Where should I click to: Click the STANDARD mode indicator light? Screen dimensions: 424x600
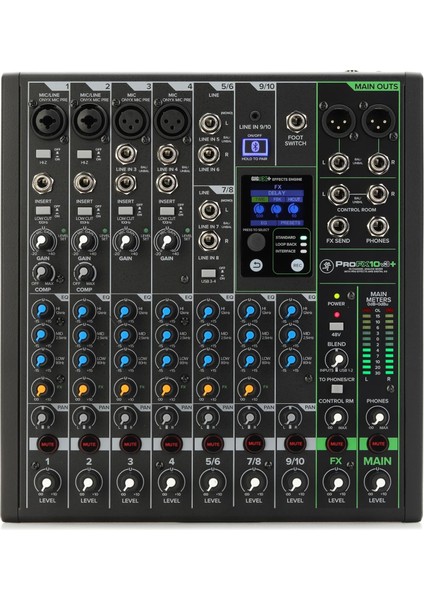[303, 238]
